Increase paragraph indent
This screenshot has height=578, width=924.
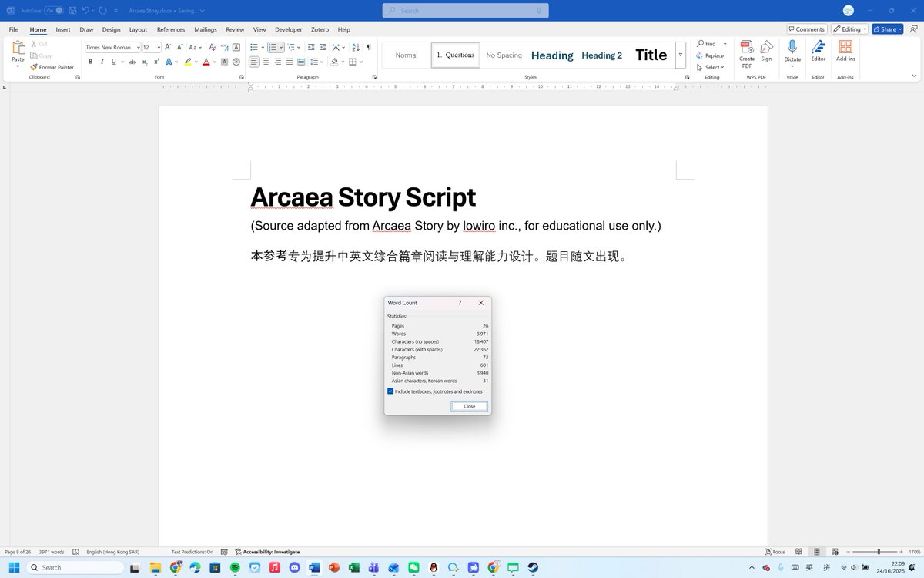click(x=323, y=47)
